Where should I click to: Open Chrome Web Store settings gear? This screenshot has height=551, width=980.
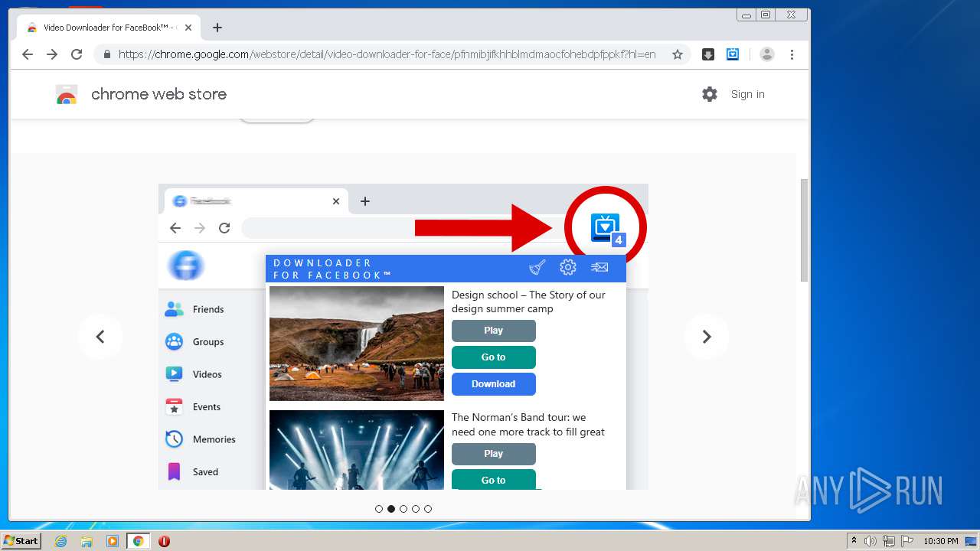(710, 94)
